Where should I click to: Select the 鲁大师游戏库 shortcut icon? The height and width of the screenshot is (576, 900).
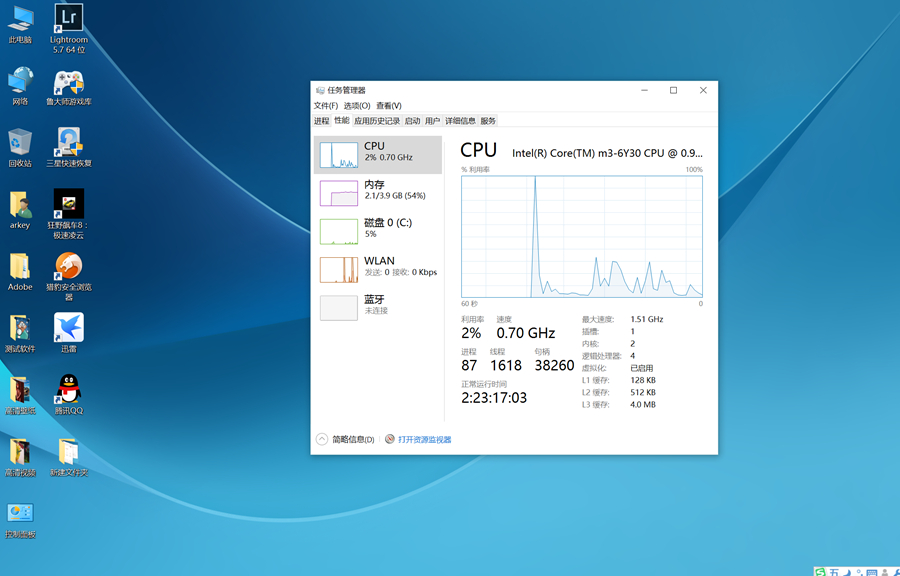pos(69,87)
